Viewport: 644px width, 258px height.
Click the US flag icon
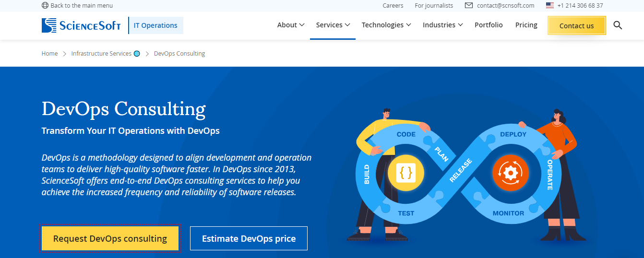point(550,6)
